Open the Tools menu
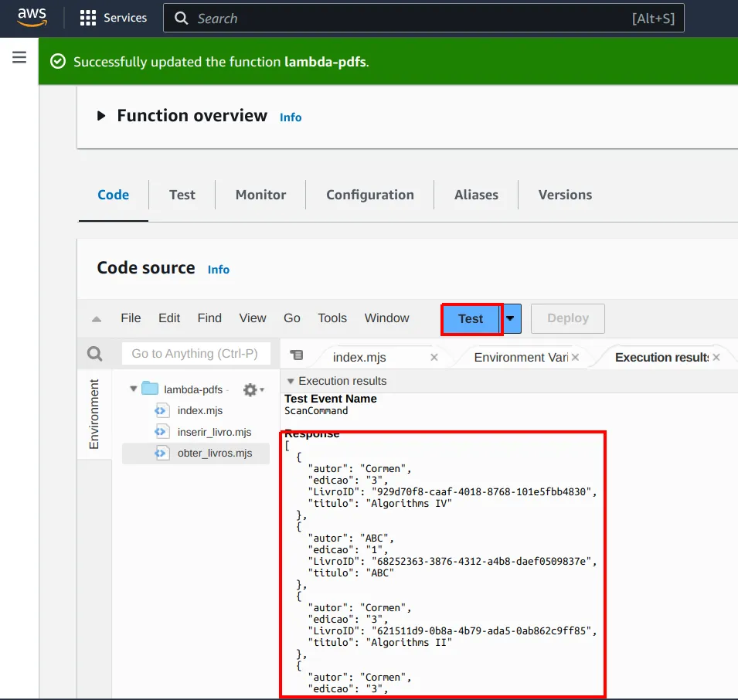This screenshot has height=700, width=738. (x=332, y=318)
